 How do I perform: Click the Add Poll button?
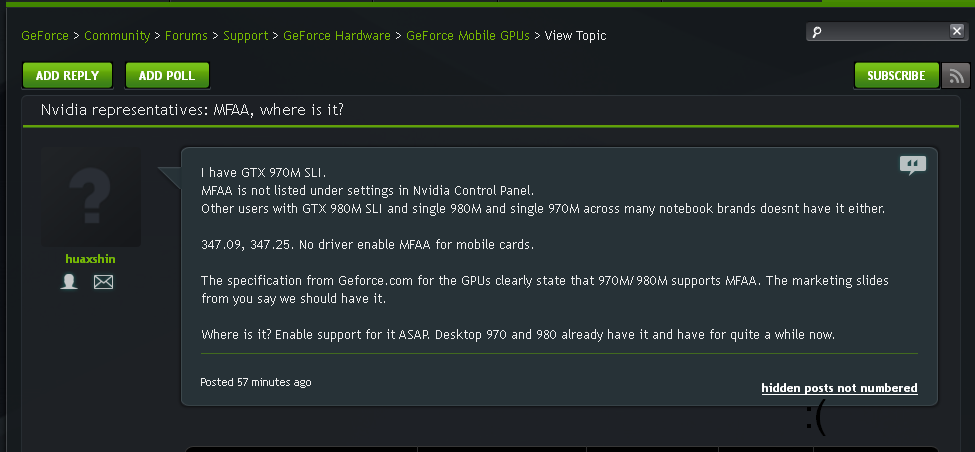[x=167, y=76]
